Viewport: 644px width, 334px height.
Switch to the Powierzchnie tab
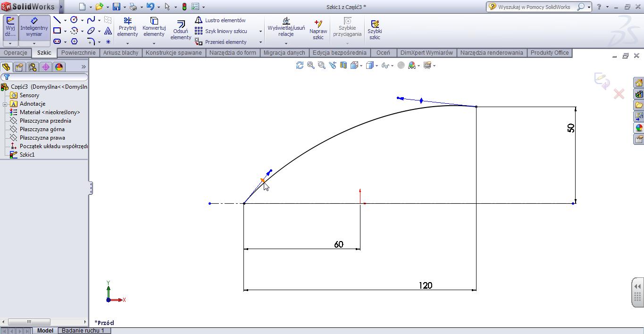tap(78, 53)
